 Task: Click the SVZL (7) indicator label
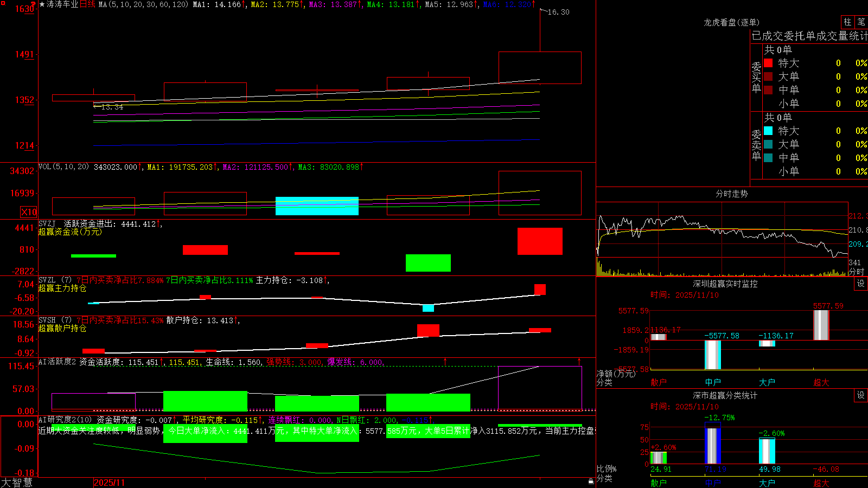(x=55, y=280)
